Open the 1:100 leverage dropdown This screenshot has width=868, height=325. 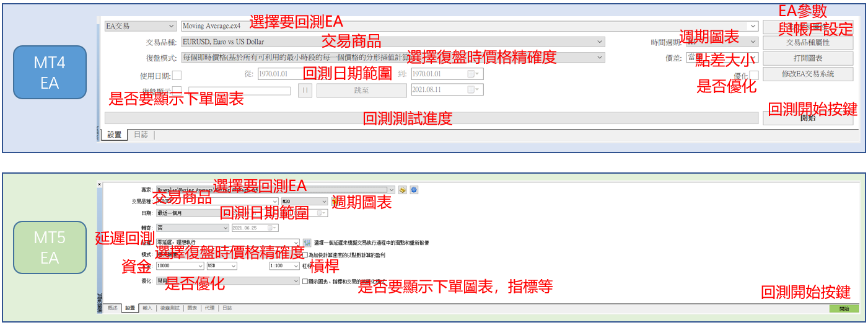tap(284, 265)
